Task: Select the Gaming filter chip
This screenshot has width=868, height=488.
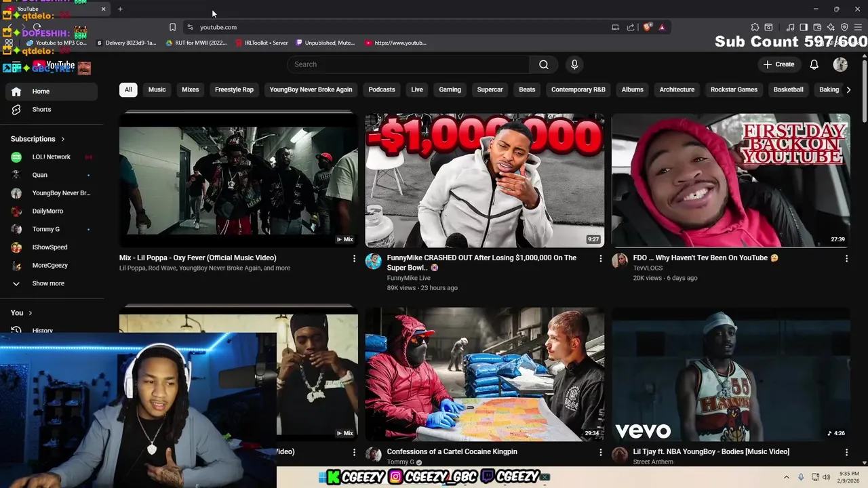Action: pyautogui.click(x=450, y=89)
